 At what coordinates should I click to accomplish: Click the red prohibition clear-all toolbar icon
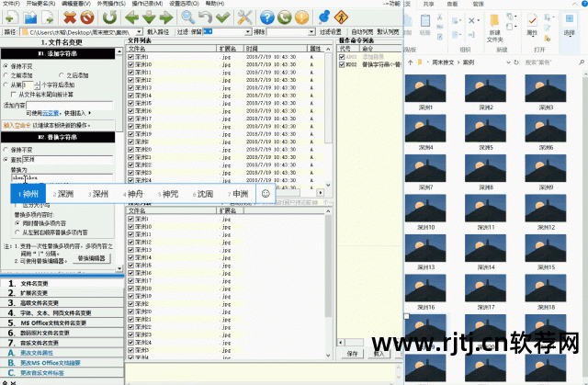click(x=87, y=17)
